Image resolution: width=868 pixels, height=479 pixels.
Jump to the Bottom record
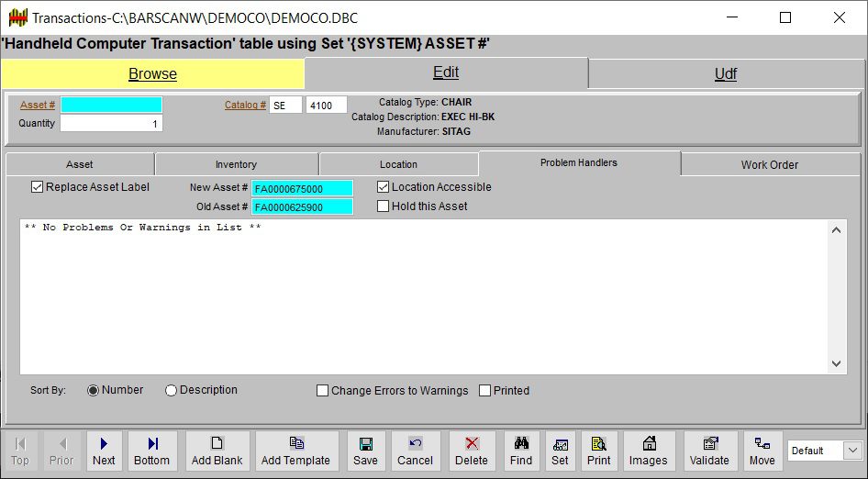(x=151, y=451)
